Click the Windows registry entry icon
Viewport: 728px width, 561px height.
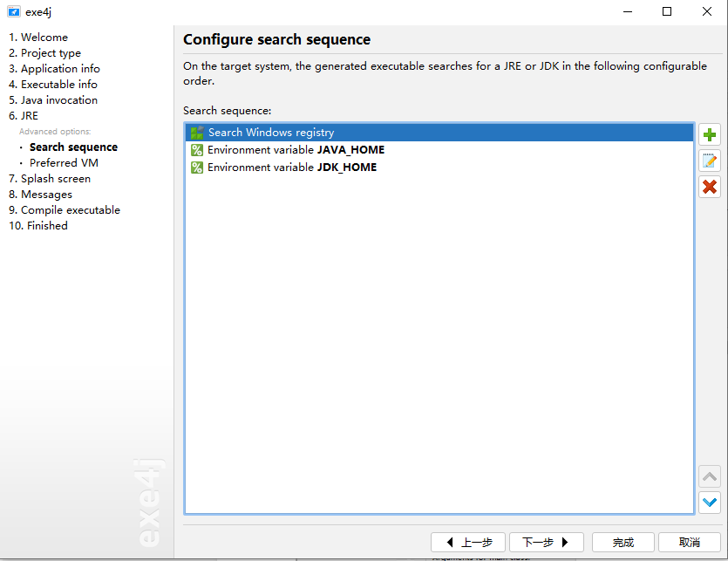(x=197, y=133)
